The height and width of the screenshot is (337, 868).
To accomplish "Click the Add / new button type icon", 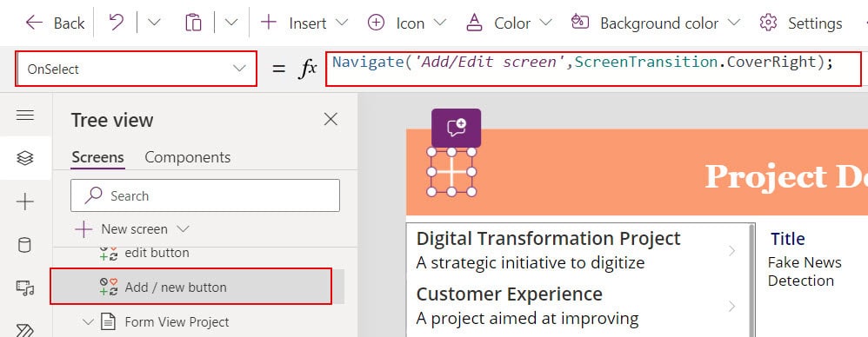I will click(x=109, y=287).
